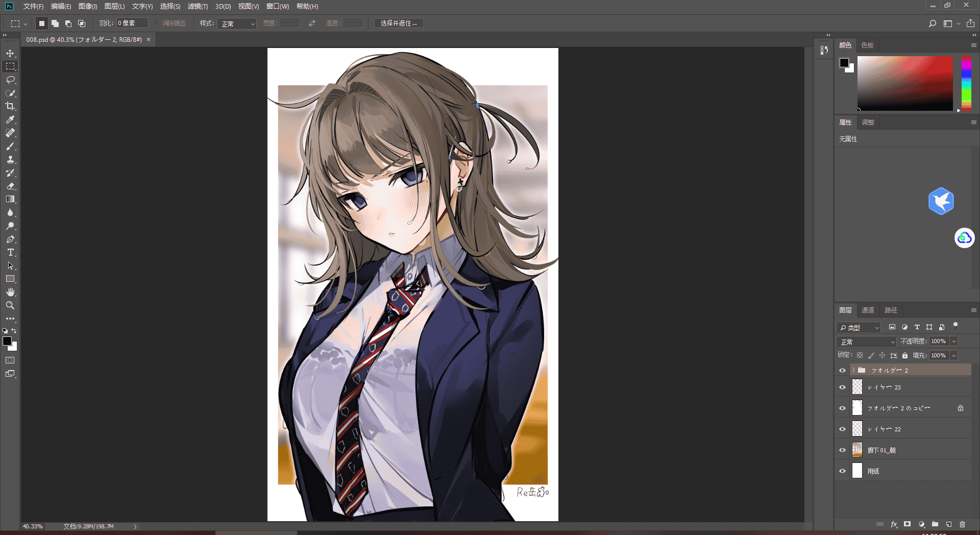The width and height of the screenshot is (980, 535).
Task: Click the hue spectrum slider bar
Action: point(966,84)
